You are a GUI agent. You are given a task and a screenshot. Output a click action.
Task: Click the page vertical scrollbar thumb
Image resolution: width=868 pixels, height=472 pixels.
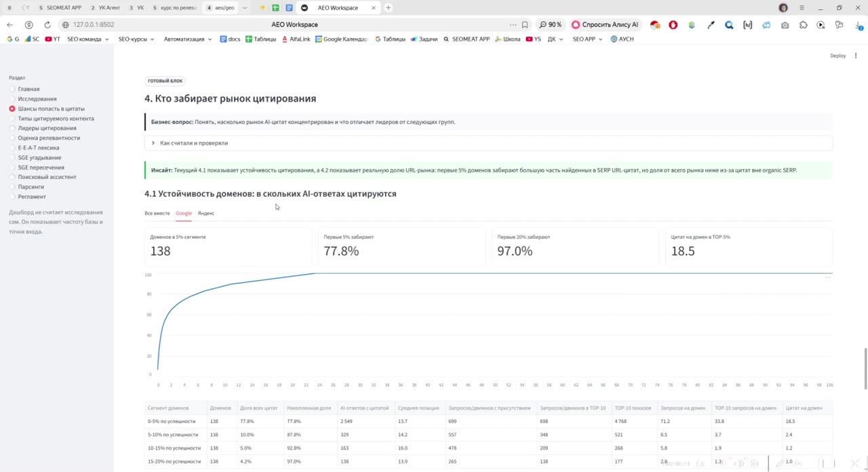tap(865, 368)
